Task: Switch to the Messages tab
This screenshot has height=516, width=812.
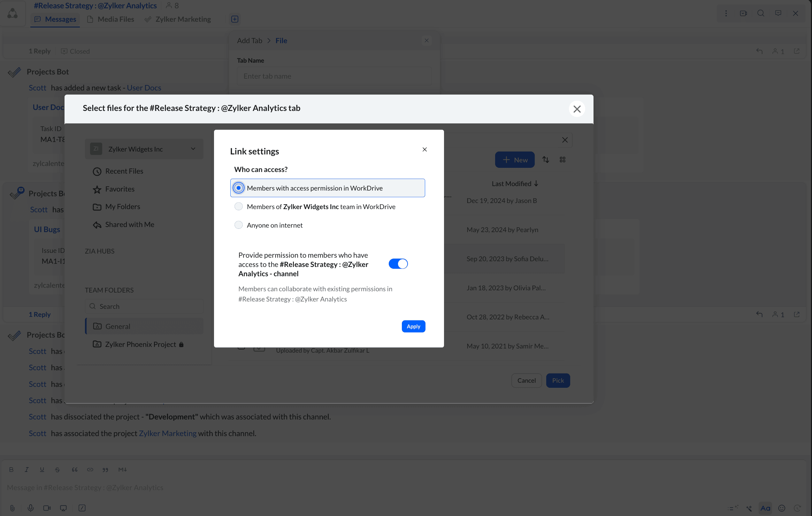Action: (55, 19)
